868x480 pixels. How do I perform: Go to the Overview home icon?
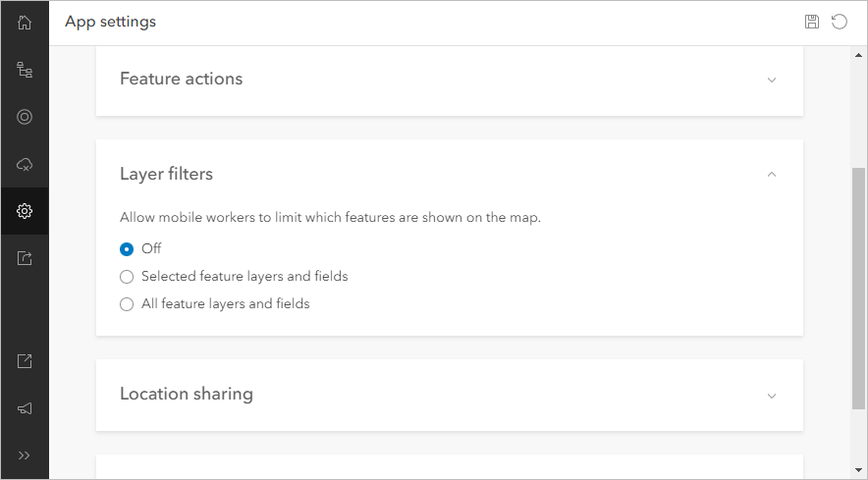[x=25, y=23]
